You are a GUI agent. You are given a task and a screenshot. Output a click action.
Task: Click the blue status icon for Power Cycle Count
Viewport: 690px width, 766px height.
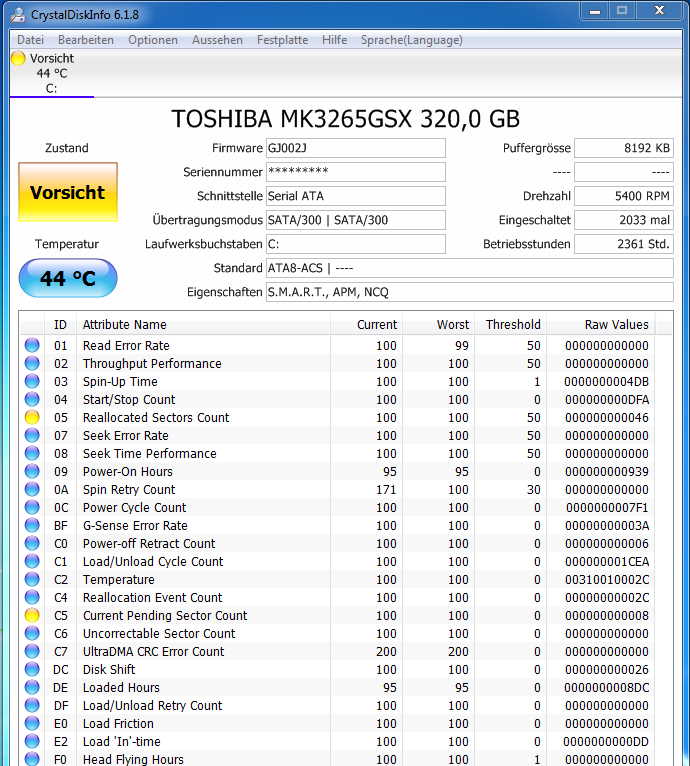(32, 507)
